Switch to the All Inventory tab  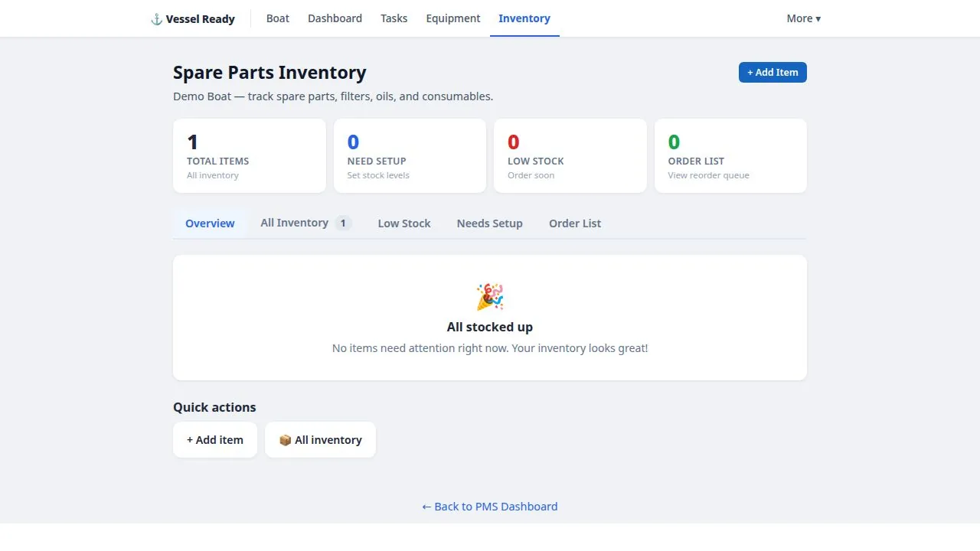306,223
